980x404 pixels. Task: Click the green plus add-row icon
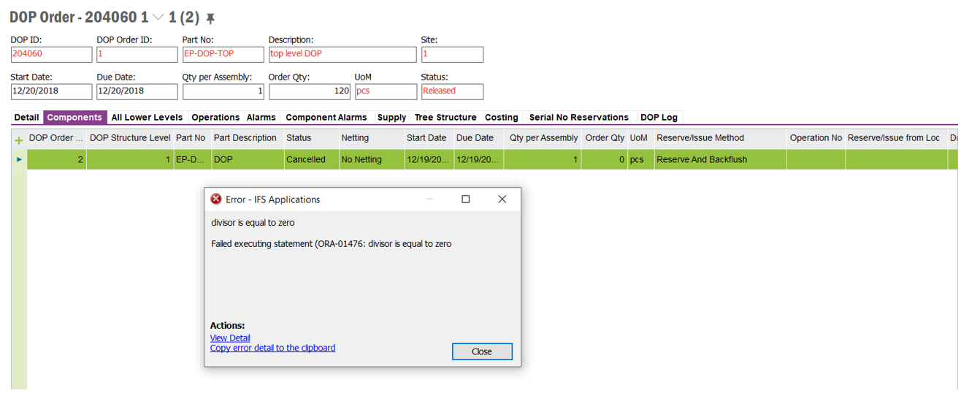pyautogui.click(x=19, y=139)
